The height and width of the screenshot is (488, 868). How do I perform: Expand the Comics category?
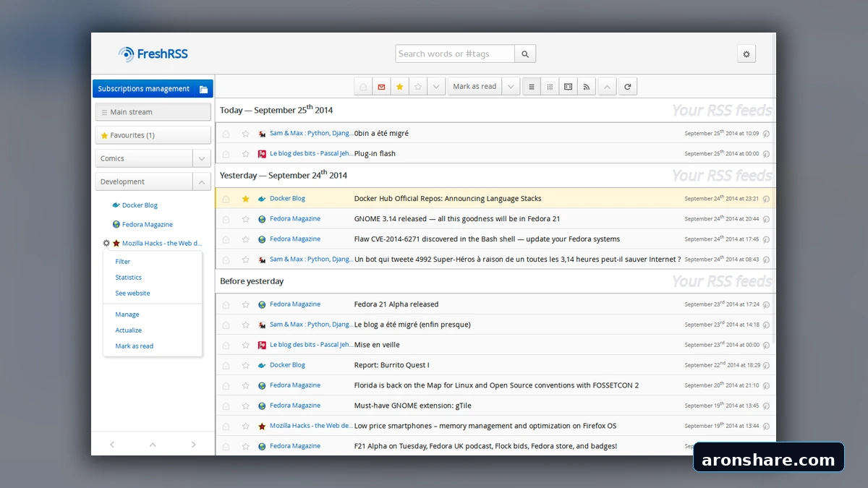(202, 158)
